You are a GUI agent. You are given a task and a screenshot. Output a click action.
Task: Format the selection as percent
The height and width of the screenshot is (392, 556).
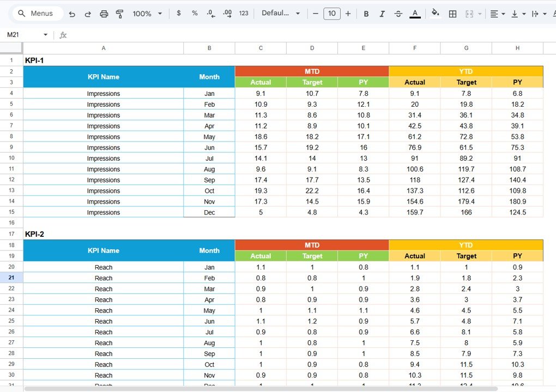(195, 13)
